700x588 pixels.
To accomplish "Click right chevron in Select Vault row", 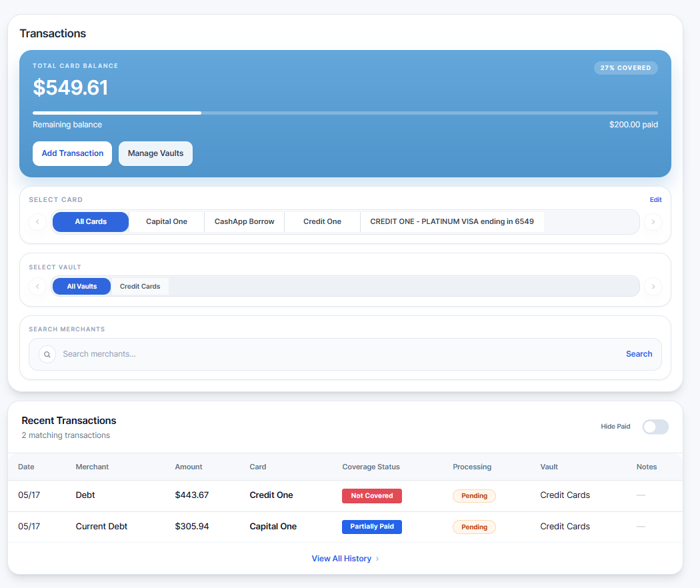I will click(x=653, y=287).
